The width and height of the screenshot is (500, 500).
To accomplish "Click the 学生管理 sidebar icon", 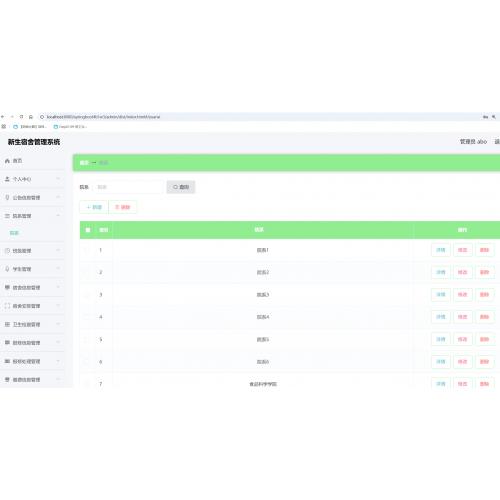I will pyautogui.click(x=7, y=269).
